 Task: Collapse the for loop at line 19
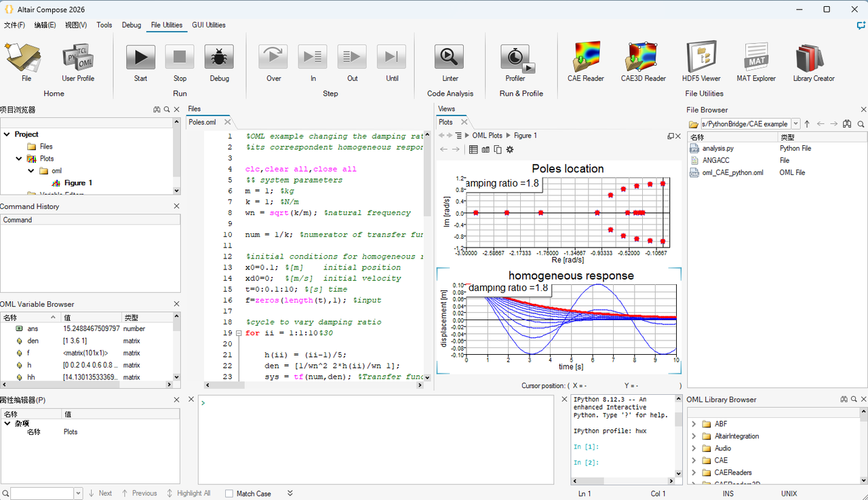point(238,333)
